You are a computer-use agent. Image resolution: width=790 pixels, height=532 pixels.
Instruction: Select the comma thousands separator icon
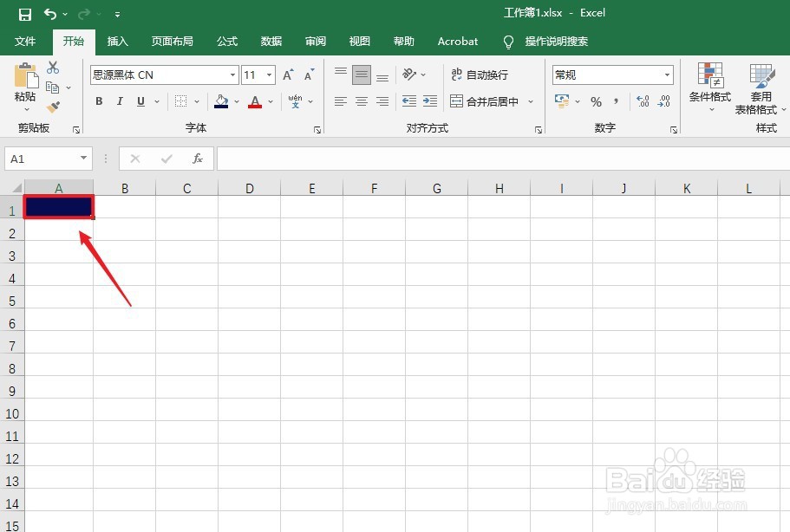point(615,101)
